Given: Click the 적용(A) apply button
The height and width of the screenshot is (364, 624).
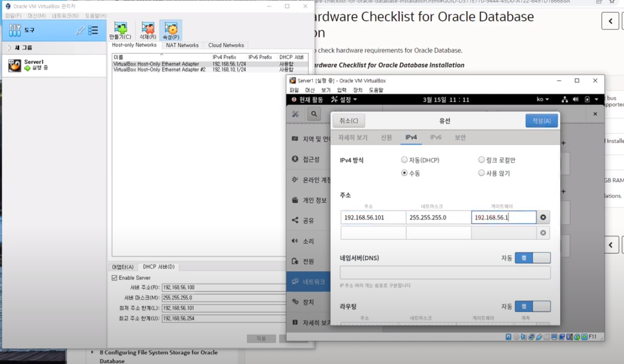Looking at the screenshot, I should pyautogui.click(x=541, y=121).
